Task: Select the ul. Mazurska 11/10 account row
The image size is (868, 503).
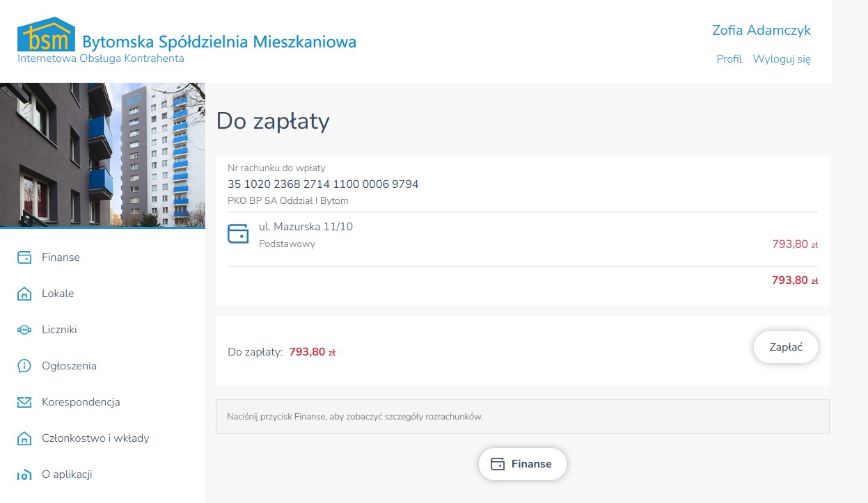Action: click(x=522, y=235)
